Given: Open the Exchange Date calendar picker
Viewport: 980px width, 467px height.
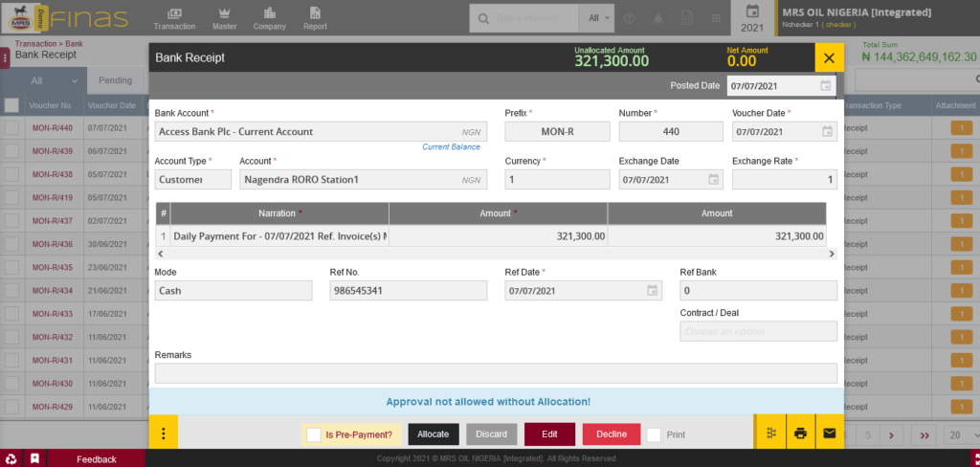Looking at the screenshot, I should coord(713,179).
